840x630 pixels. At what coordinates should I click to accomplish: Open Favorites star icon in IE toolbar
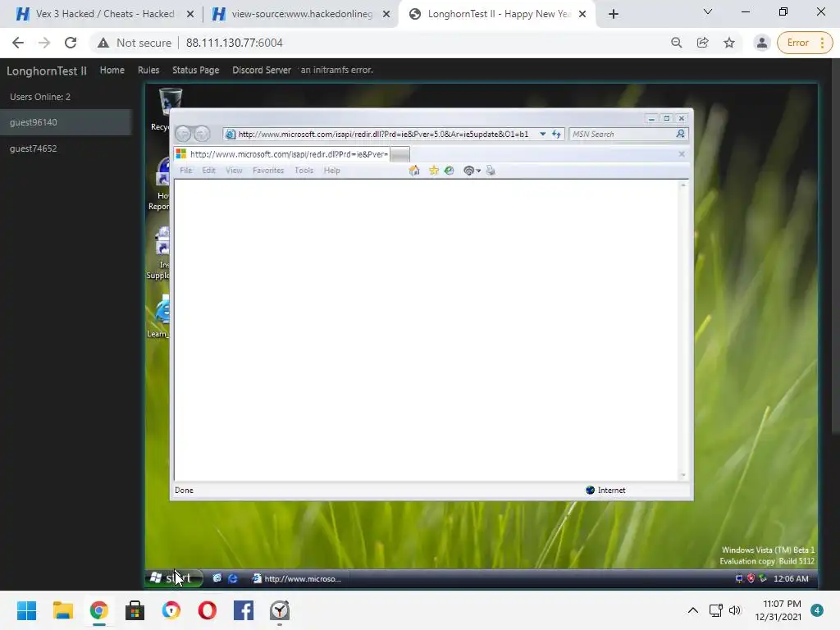tap(433, 171)
